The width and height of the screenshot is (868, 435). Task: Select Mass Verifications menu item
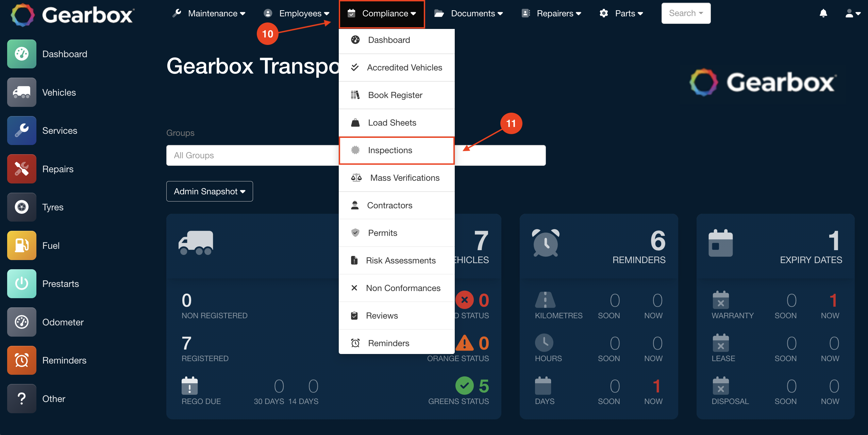[x=397, y=178]
